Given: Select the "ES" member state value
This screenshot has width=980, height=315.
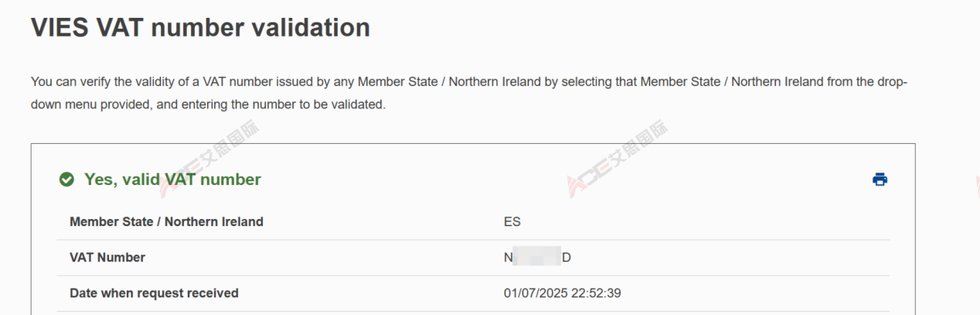Looking at the screenshot, I should (512, 222).
